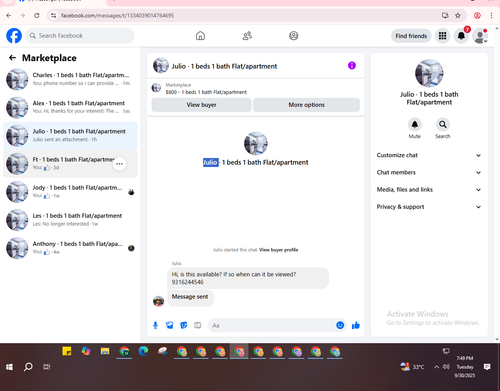Open the emoji picker
Image resolution: width=500 pixels, height=391 pixels.
point(340,325)
